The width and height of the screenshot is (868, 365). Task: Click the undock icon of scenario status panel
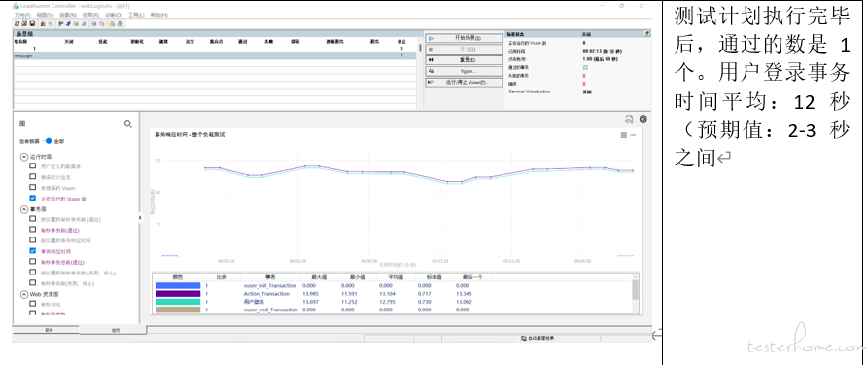click(x=647, y=34)
